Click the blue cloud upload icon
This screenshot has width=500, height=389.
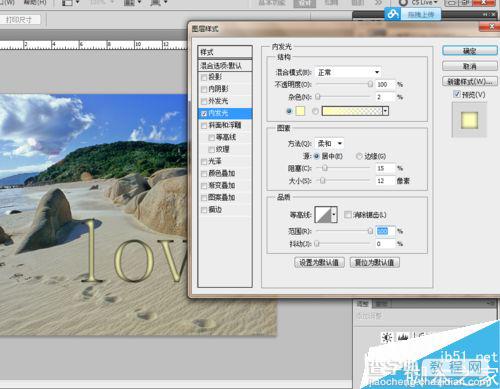click(x=393, y=14)
